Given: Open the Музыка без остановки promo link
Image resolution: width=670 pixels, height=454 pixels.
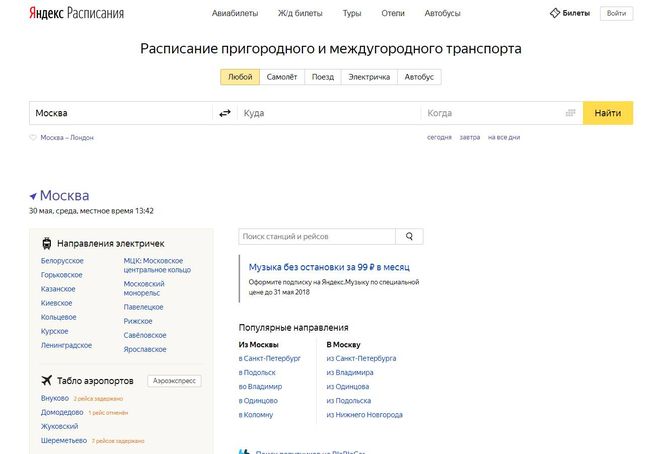Looking at the screenshot, I should coord(329,267).
